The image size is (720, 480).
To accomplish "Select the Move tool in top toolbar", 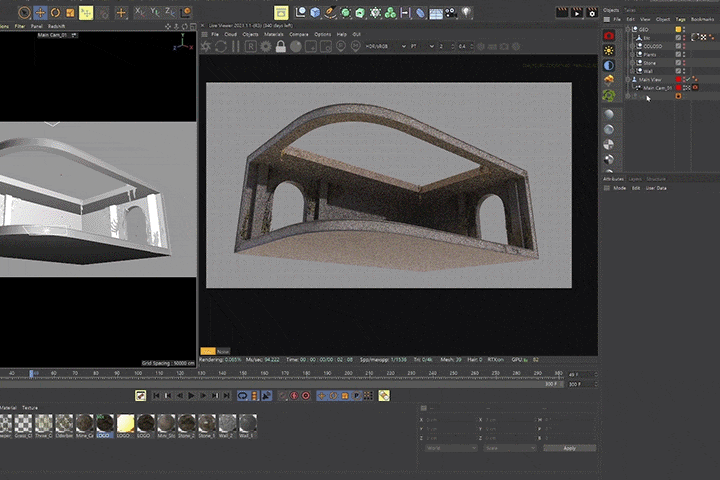I will coord(39,13).
